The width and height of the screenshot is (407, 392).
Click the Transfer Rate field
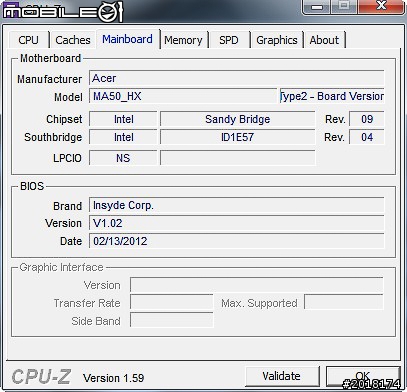(x=171, y=303)
